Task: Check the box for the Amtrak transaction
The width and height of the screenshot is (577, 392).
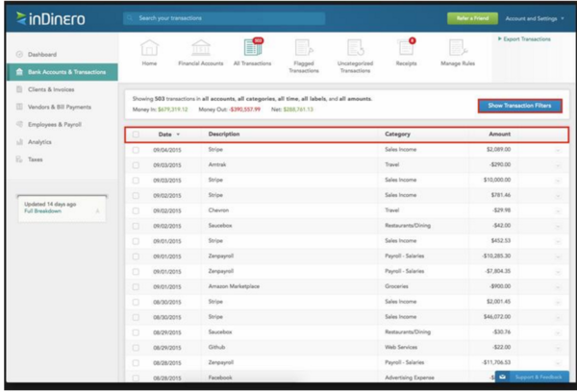Action: 136,164
